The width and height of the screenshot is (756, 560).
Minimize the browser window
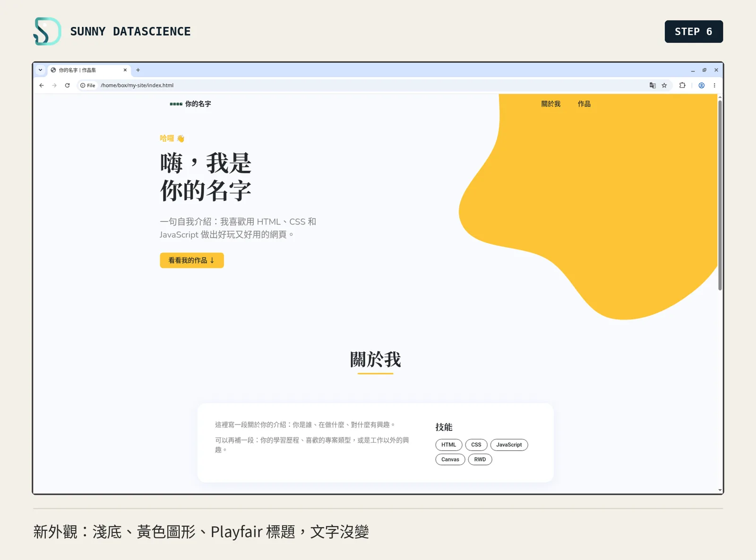[693, 70]
